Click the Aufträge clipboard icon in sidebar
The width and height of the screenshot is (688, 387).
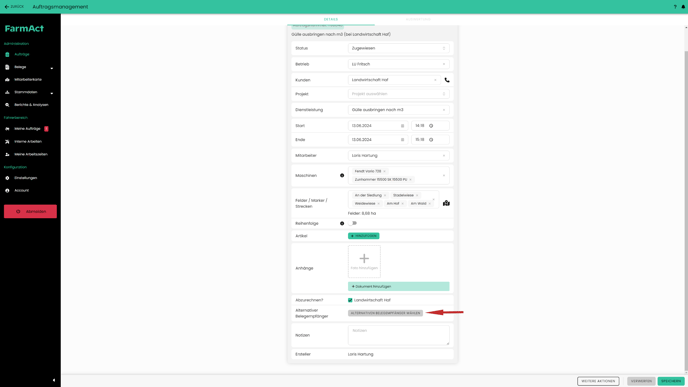pyautogui.click(x=7, y=54)
